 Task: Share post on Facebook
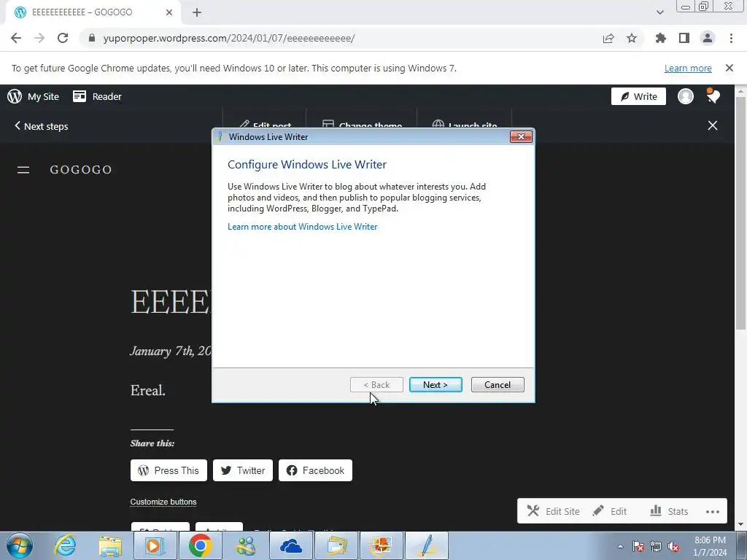coord(315,470)
